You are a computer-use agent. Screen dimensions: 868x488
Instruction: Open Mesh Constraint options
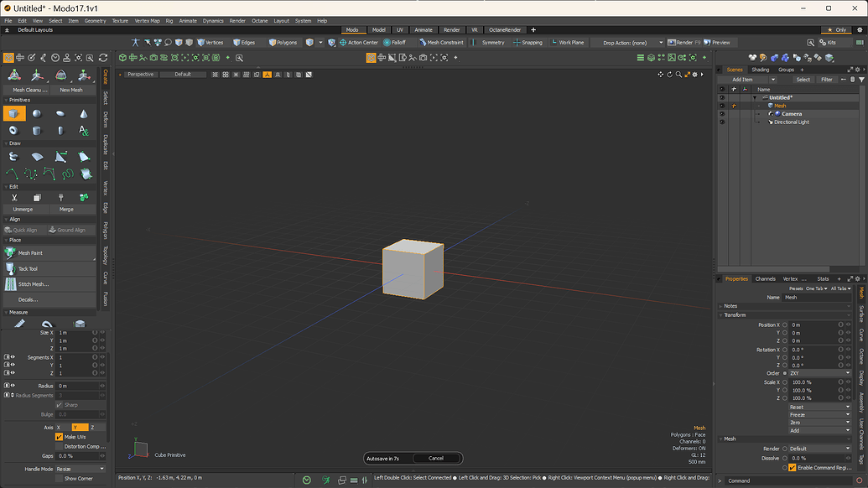tap(441, 42)
